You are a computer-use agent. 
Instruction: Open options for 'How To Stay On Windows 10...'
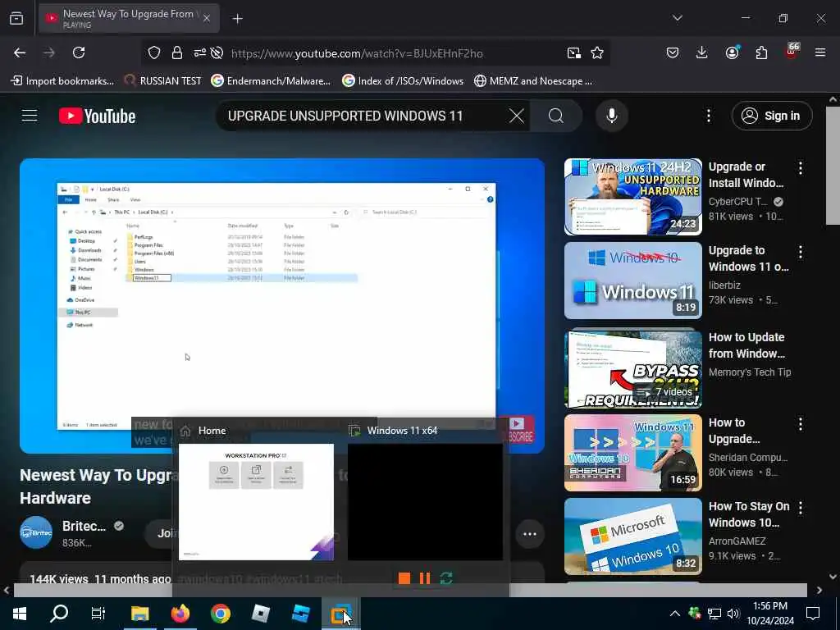click(801, 508)
